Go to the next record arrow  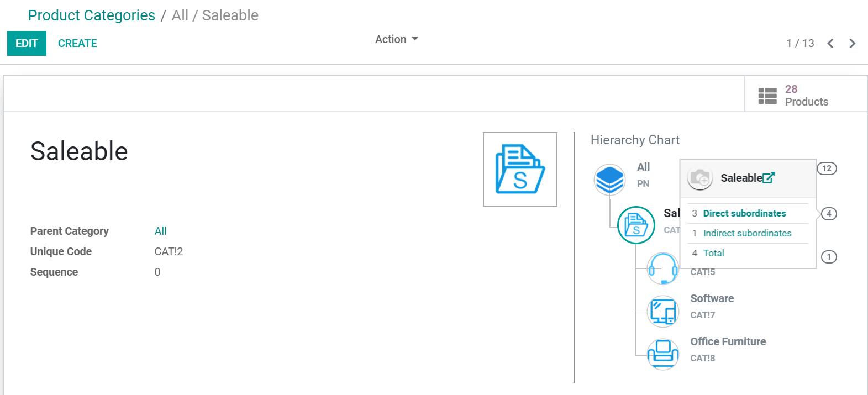(852, 44)
